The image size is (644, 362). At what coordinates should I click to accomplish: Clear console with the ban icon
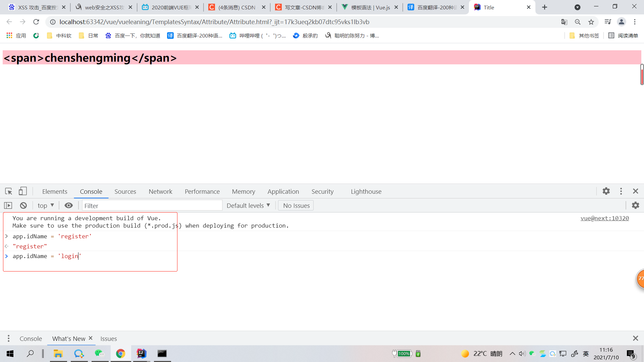(x=23, y=205)
